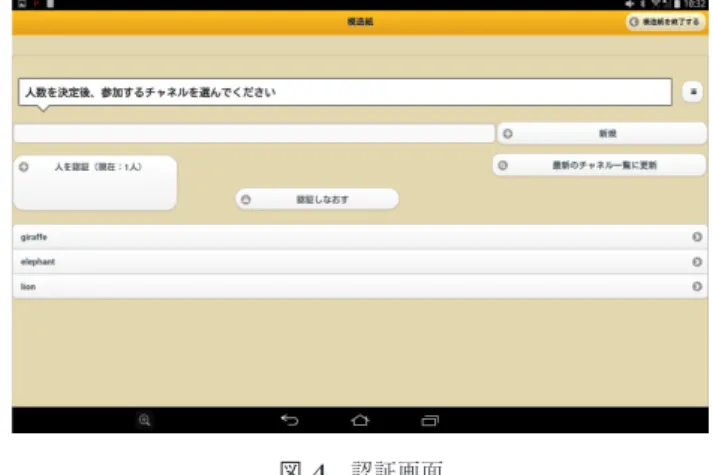The image size is (713, 475).
Task: Tap the Android recent apps icon
Action: (430, 420)
